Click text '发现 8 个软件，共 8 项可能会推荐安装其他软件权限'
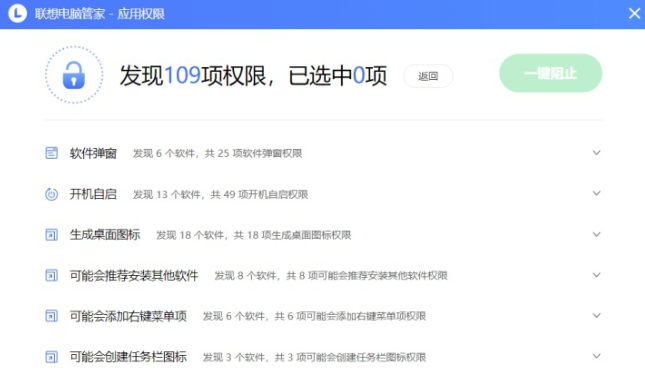645x390 pixels. coord(331,276)
